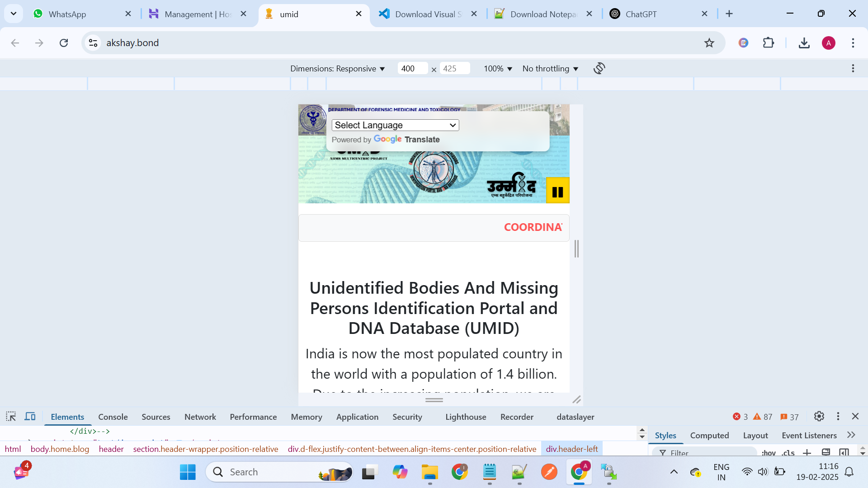Viewport: 868px width, 488px height.
Task: Toggle the device toolbar icon
Action: (x=30, y=417)
